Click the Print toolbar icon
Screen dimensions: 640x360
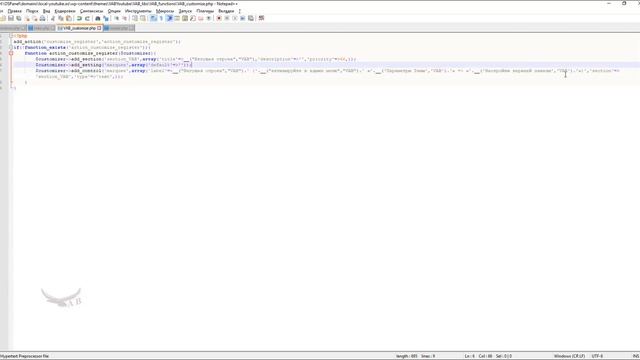(42, 18)
